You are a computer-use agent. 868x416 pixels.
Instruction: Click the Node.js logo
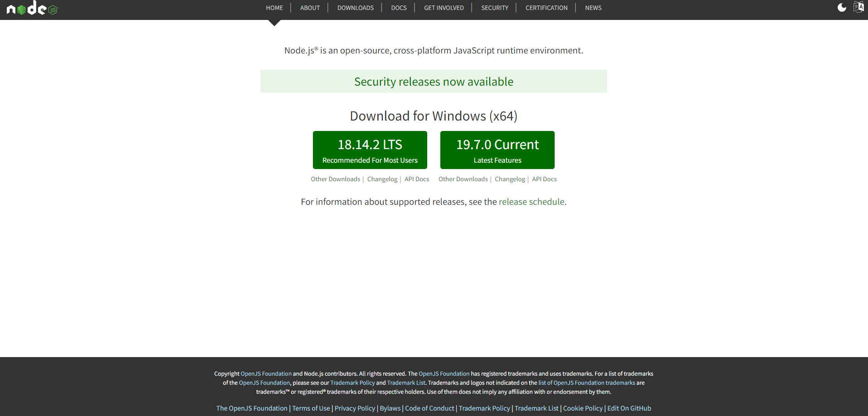pos(32,8)
